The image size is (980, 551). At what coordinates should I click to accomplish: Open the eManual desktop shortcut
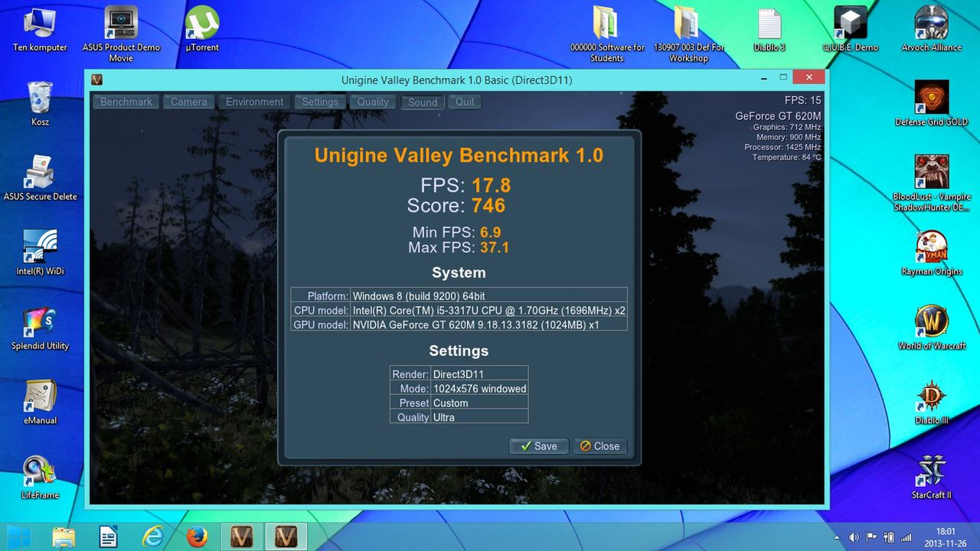pos(40,401)
